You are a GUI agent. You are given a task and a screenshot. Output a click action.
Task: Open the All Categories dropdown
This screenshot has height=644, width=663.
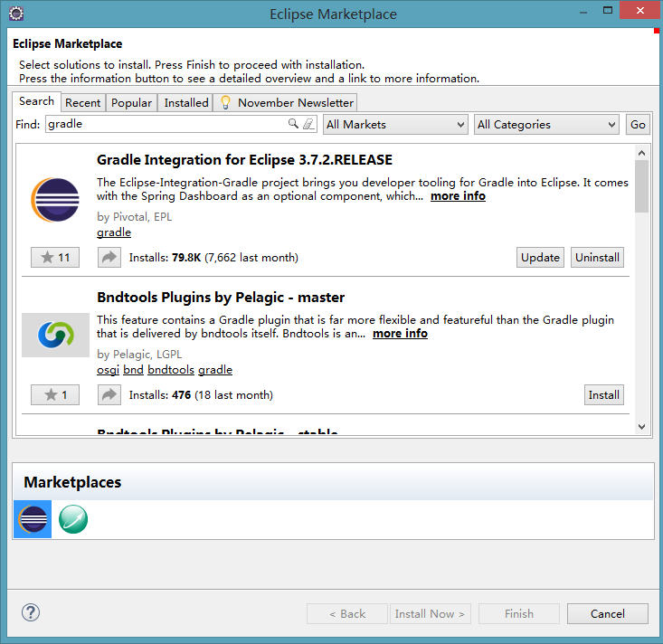546,124
